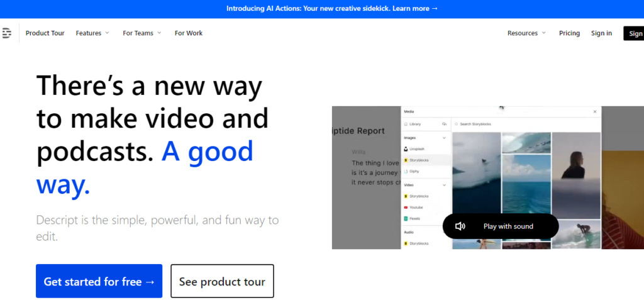
Task: Click the Library icon in Media panel
Action: 406,124
